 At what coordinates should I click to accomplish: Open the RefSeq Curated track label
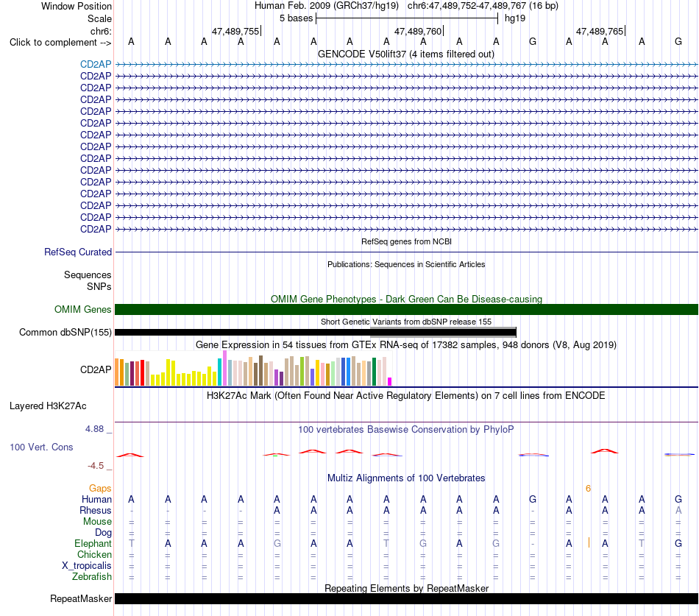click(77, 252)
